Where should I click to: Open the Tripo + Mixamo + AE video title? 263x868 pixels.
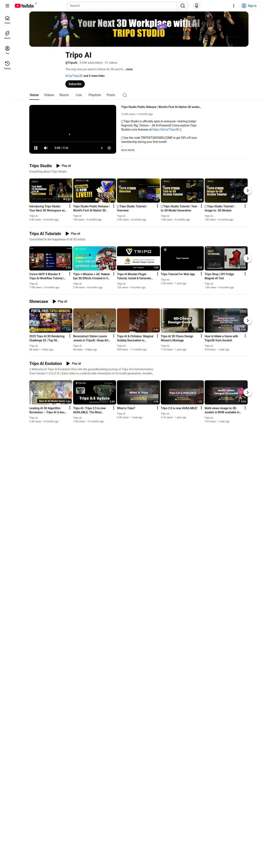pos(92,276)
